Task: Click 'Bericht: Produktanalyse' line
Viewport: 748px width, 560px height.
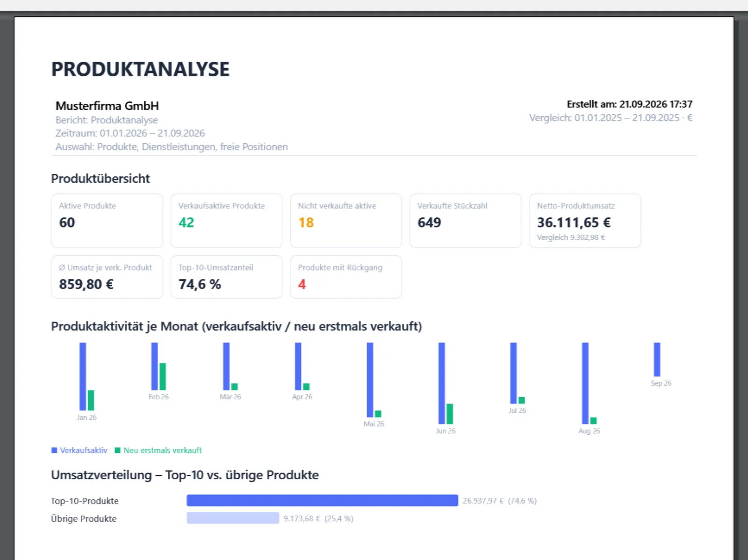Action: [x=107, y=120]
